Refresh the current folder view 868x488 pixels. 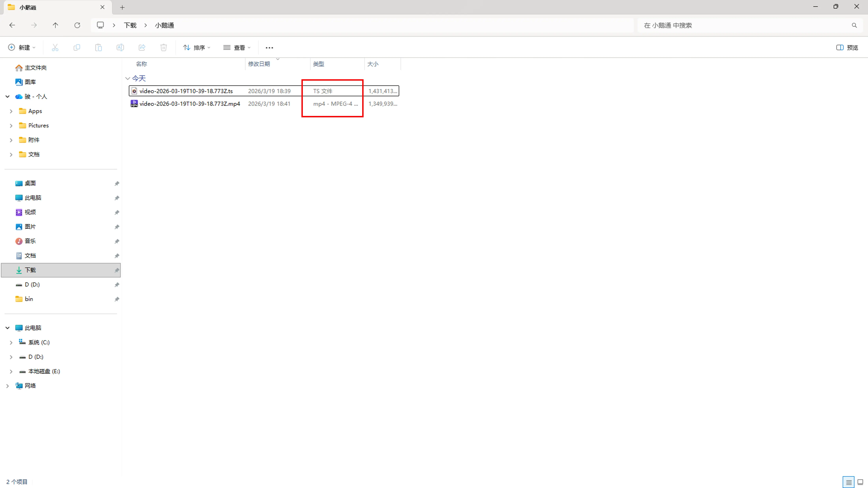77,25
